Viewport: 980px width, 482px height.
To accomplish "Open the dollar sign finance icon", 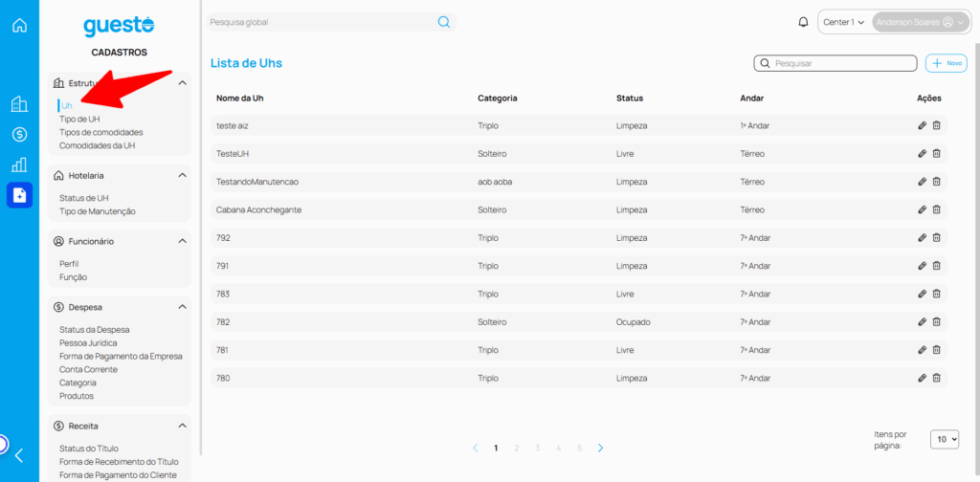I will (x=19, y=134).
